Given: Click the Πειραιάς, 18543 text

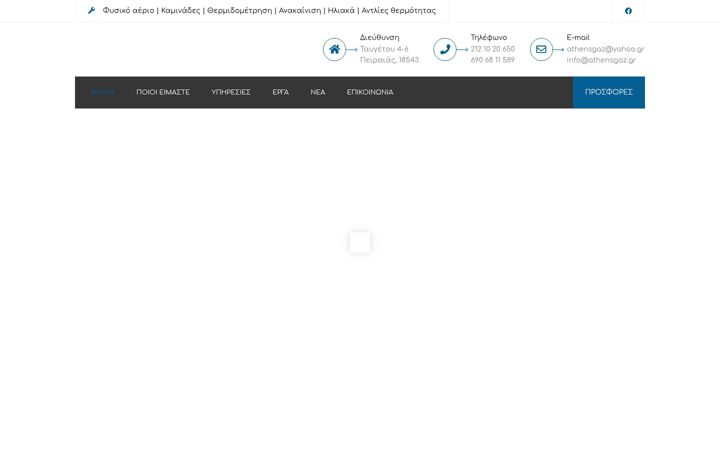Looking at the screenshot, I should pos(389,60).
